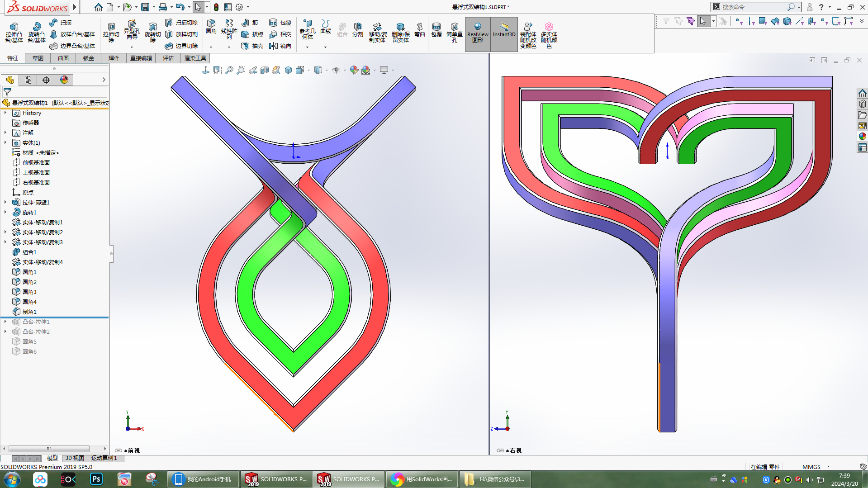The width and height of the screenshot is (868, 488).
Task: Click the 圆角 fillet tool in ribbon
Action: click(211, 27)
